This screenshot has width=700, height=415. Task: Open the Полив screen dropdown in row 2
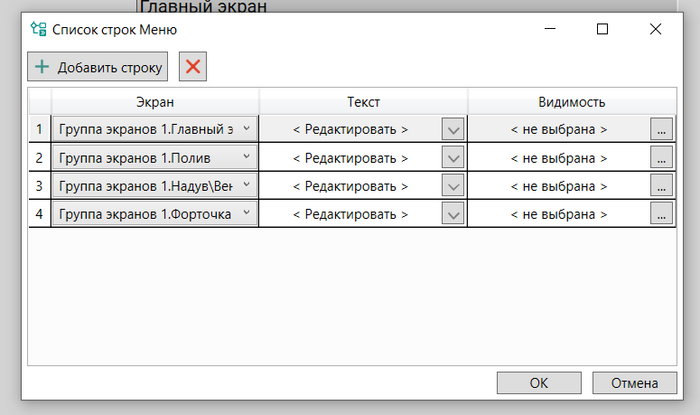pyautogui.click(x=155, y=157)
